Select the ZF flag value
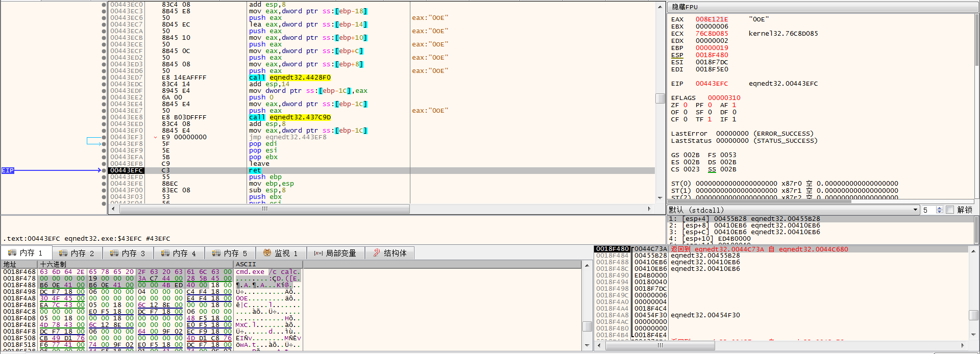980x354 pixels. point(685,105)
